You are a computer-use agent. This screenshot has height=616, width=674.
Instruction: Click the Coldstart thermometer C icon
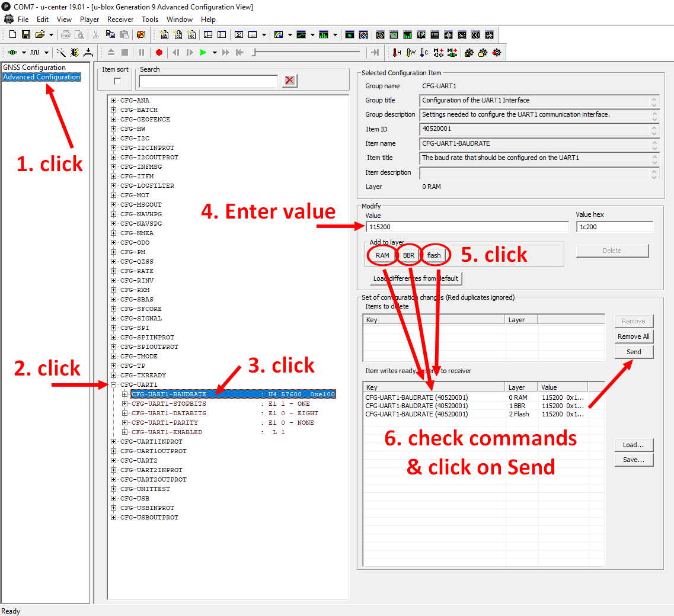point(424,52)
